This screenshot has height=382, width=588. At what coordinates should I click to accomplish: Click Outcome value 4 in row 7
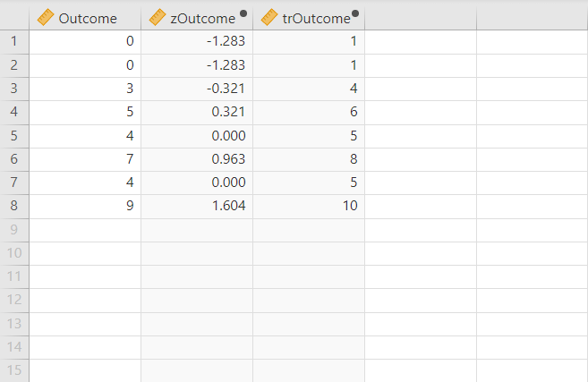[x=130, y=183]
